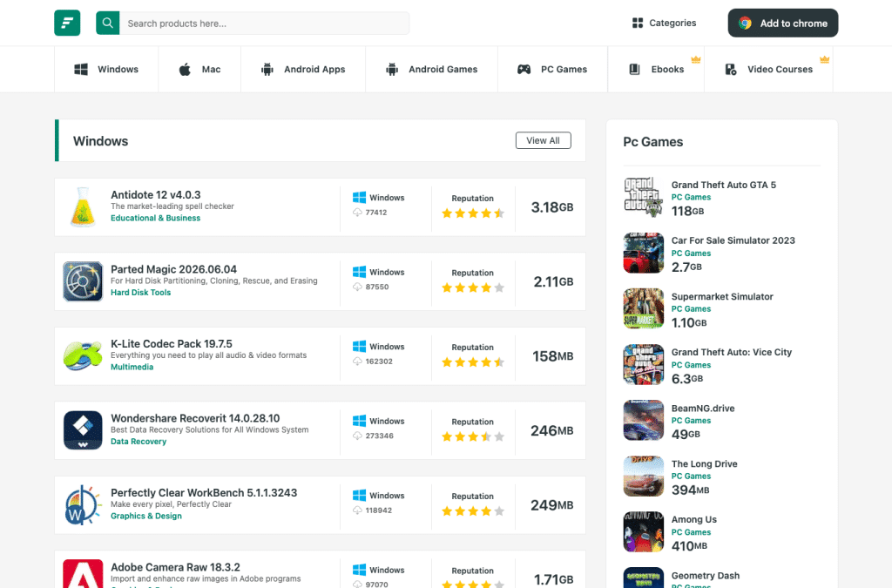Click the PC Games label under BeamNG.drive
The image size is (892, 588).
tap(691, 421)
